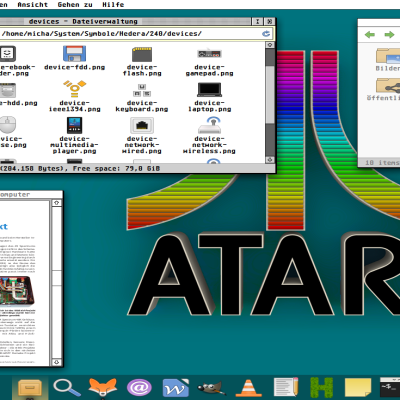Viewport: 400px width, 400px height.
Task: Select the device-keyboard.png icon
Action: tap(142, 90)
